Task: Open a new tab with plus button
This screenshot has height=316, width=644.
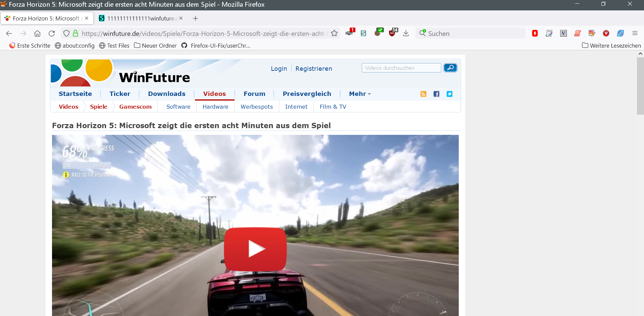Action: 196,18
